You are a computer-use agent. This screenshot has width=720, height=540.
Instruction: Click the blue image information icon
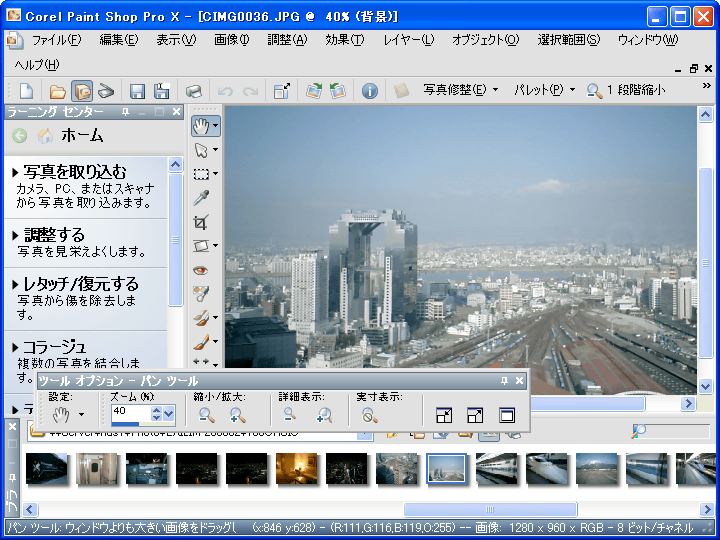[x=370, y=91]
